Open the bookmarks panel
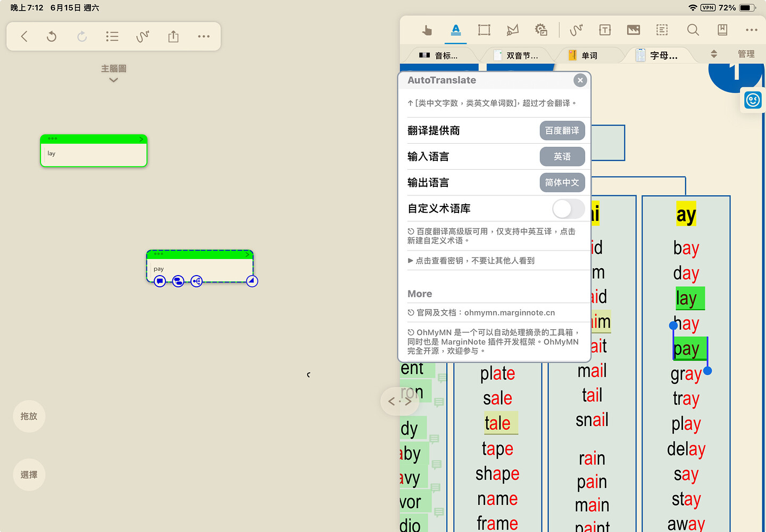 click(x=722, y=30)
